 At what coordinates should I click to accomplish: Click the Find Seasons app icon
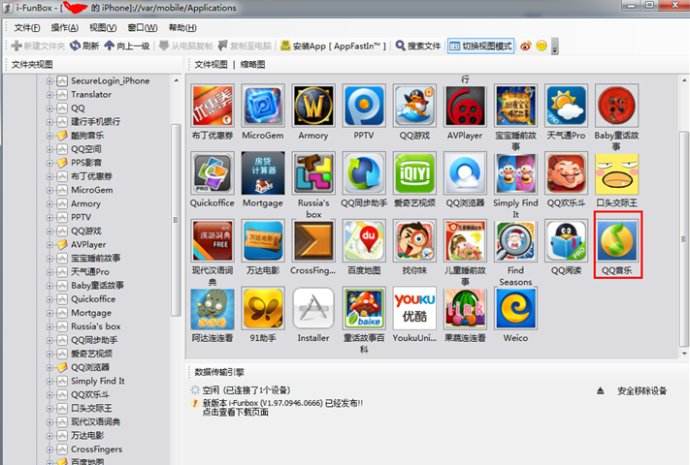[x=516, y=241]
